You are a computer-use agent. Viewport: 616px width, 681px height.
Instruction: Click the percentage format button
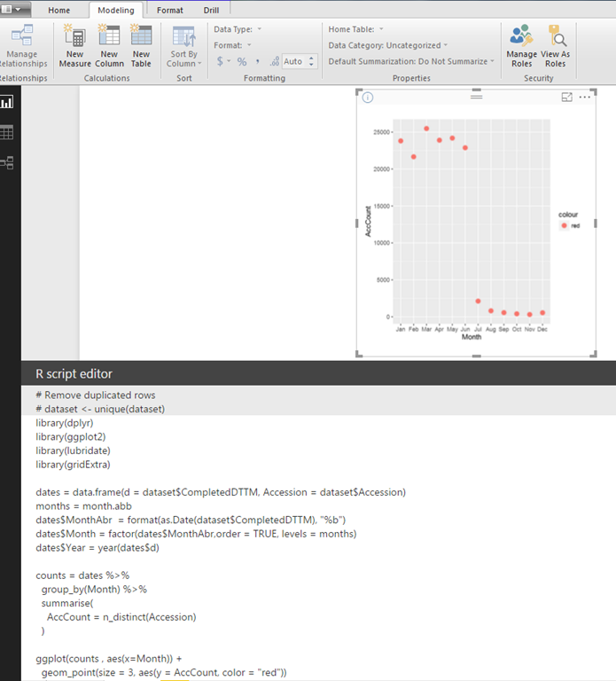(x=242, y=61)
